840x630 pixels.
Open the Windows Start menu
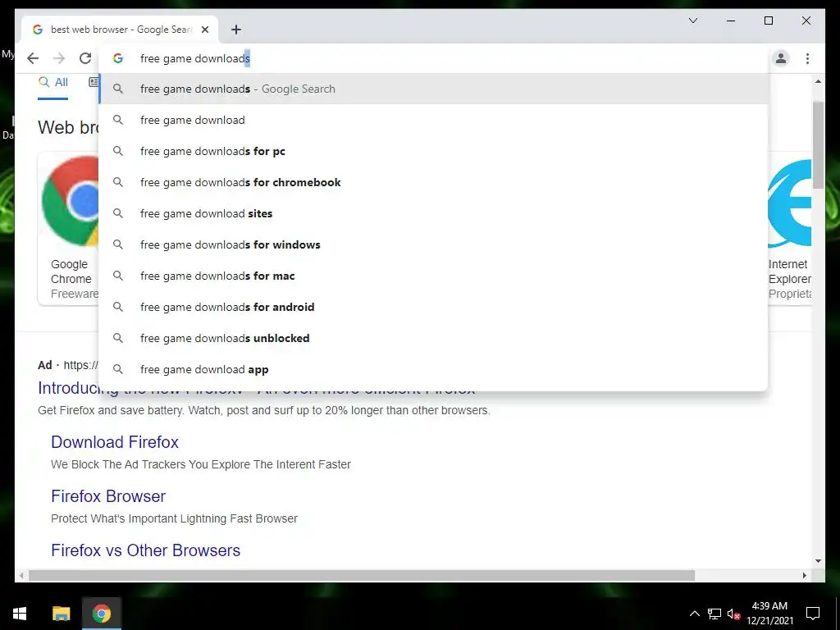click(20, 614)
